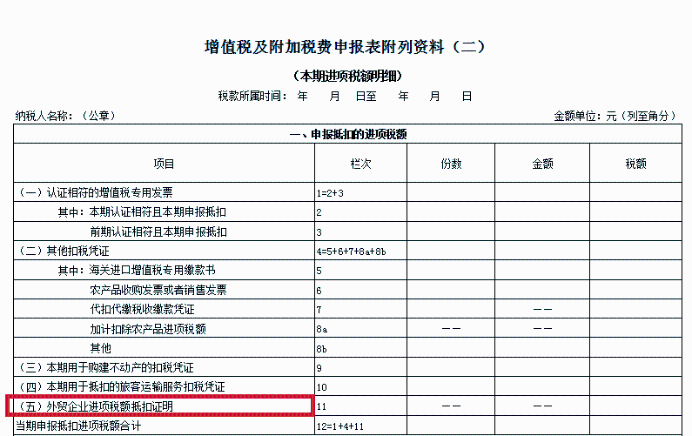Select the subtitle （本期进项税额明细）
Screen dimensions: 692x436
(x=348, y=76)
